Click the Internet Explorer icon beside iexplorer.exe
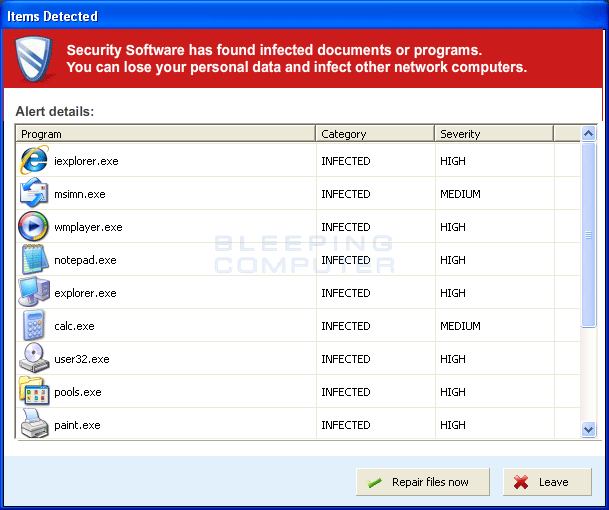 [x=34, y=160]
